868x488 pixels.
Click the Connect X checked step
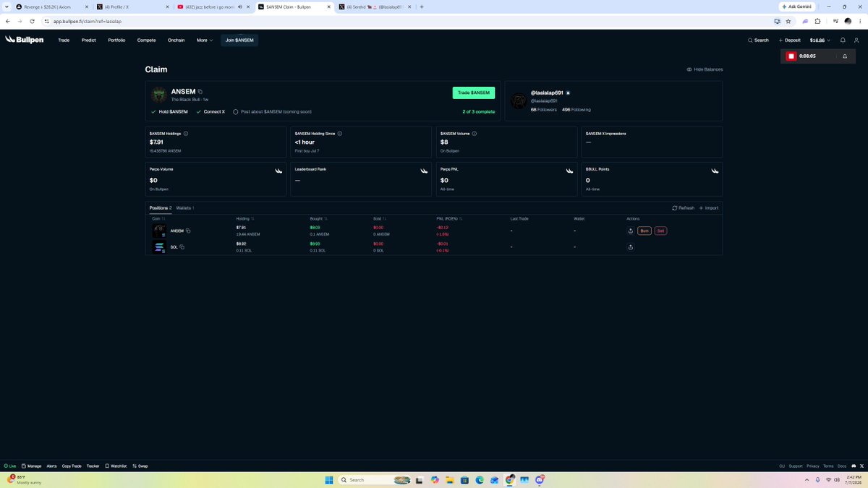pyautogui.click(x=210, y=112)
